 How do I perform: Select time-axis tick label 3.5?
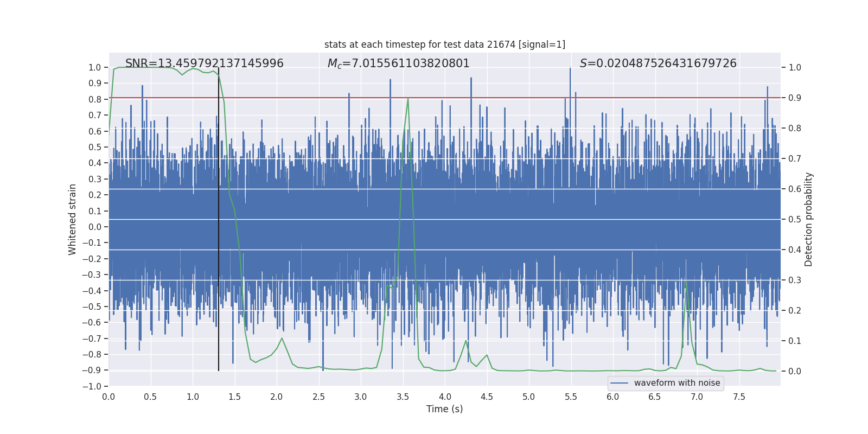(x=403, y=397)
